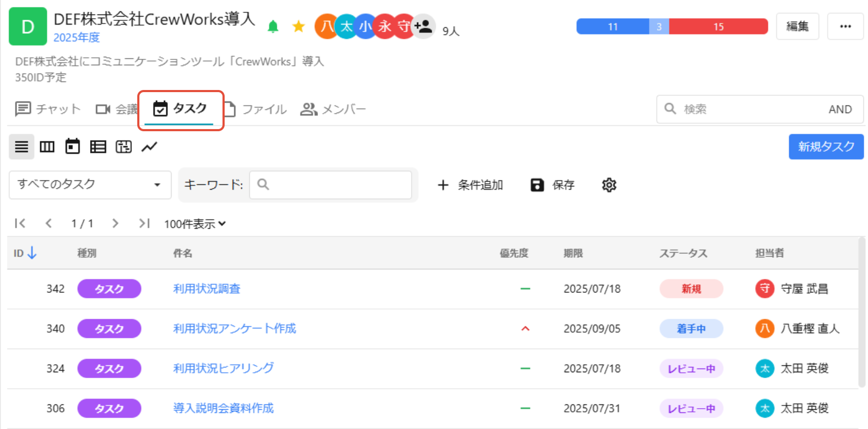
Task: Sort by 期限 column header
Action: [x=573, y=253]
